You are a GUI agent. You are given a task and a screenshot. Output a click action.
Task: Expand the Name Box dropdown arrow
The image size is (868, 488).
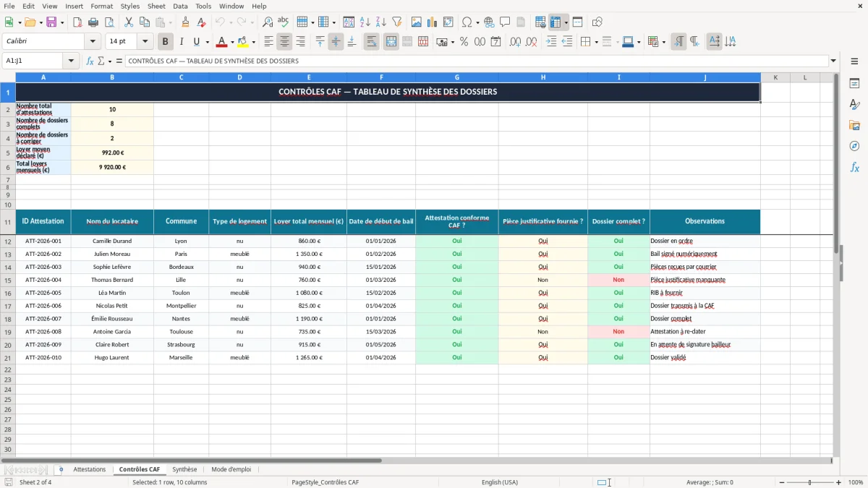click(72, 61)
